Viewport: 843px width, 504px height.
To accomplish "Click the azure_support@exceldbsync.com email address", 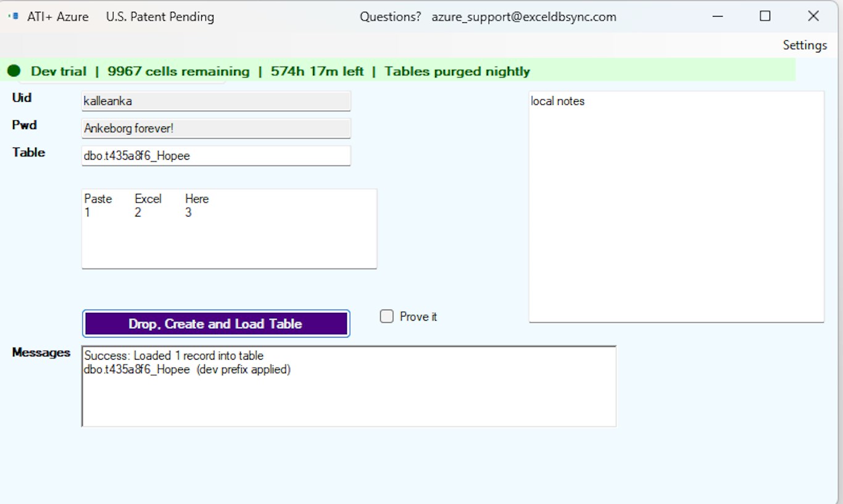I will coord(524,17).
